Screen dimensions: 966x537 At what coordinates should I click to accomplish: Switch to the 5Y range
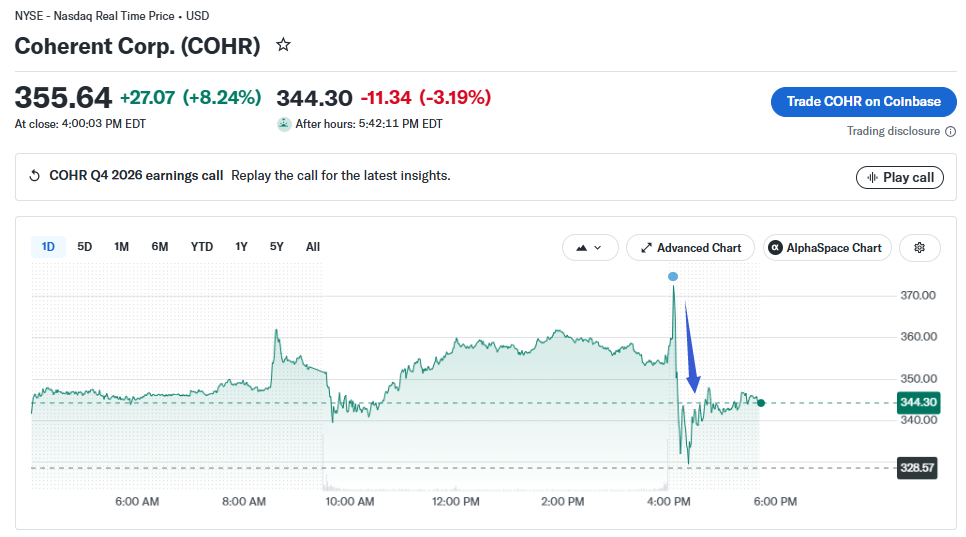[x=277, y=247]
